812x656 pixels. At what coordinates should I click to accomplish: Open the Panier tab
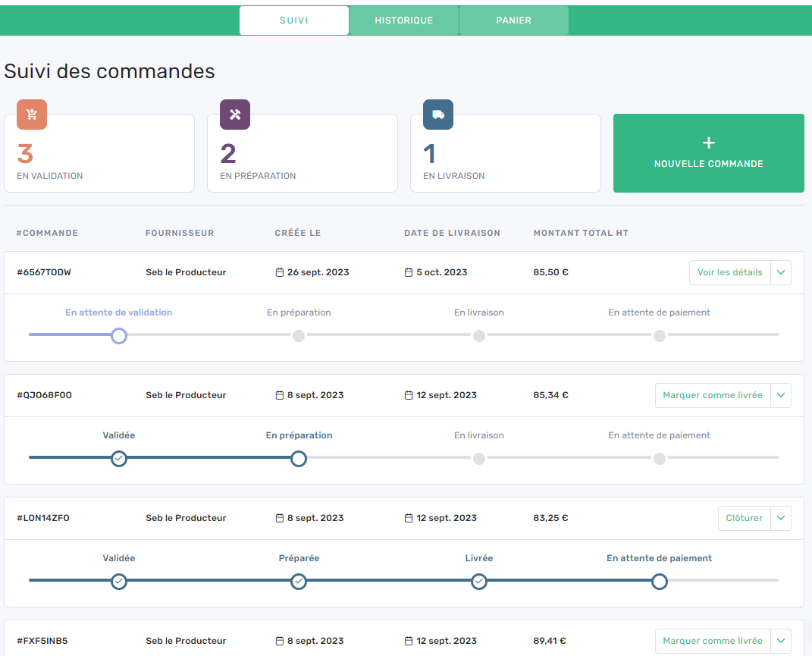(513, 20)
